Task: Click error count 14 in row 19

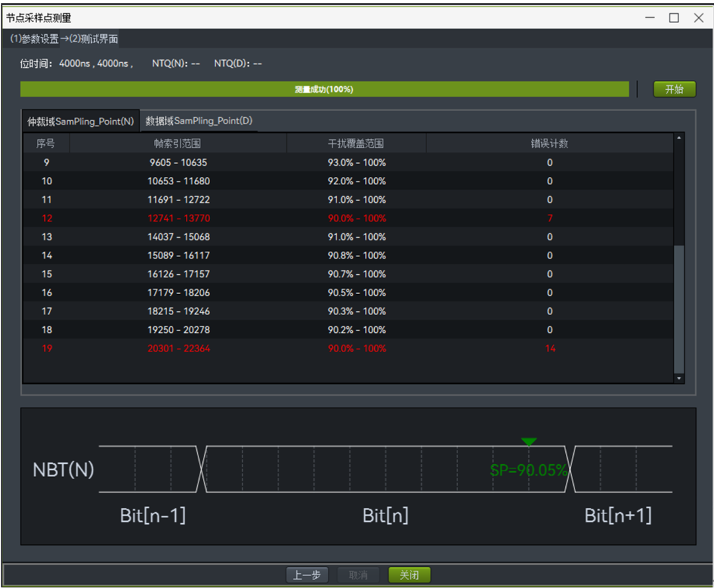Action: [550, 349]
